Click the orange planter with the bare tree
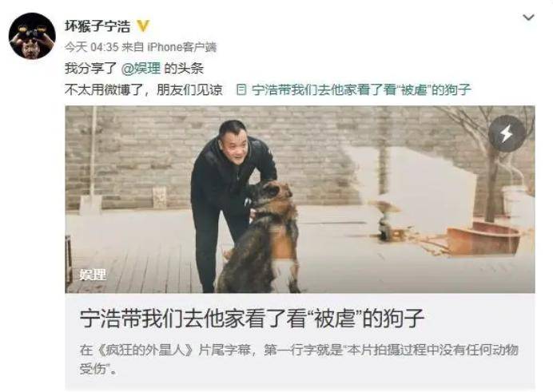The image size is (553, 392). pyautogui.click(x=483, y=236)
